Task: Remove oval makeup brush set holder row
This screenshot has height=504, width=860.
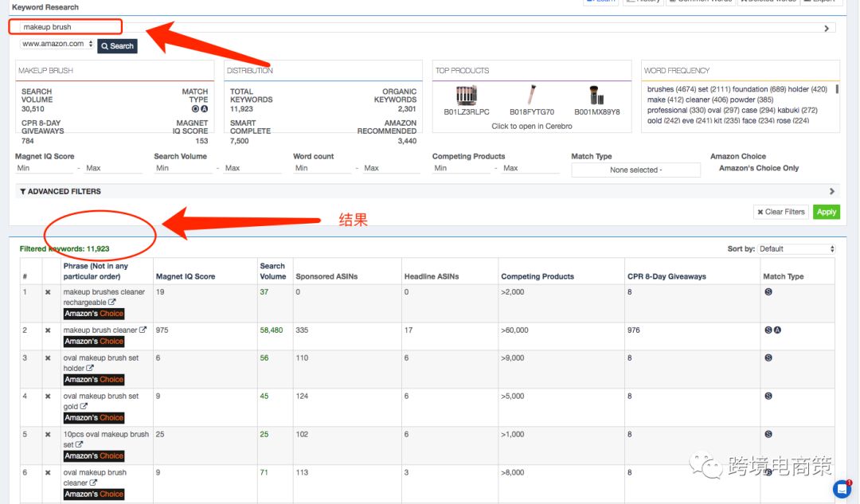Action: 48,357
